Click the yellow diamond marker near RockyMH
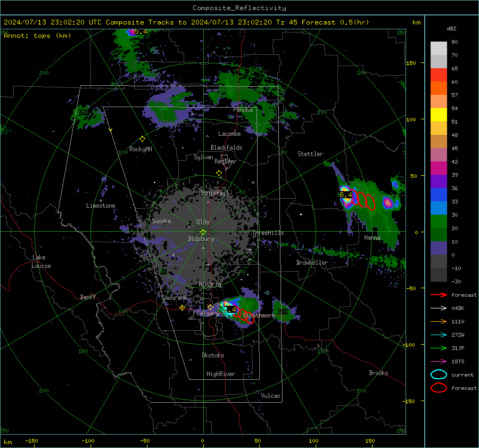Image resolution: width=479 pixels, height=448 pixels. (x=142, y=139)
